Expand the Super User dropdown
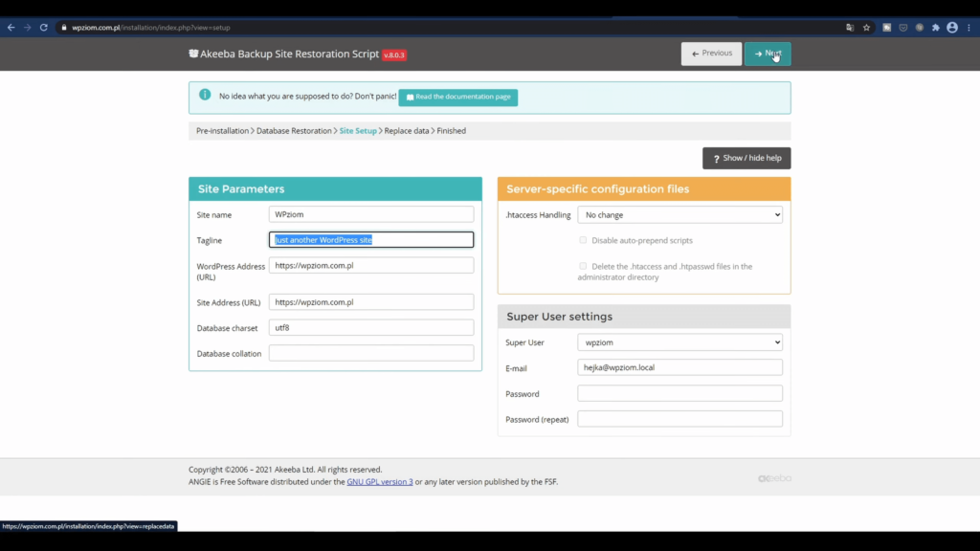Image resolution: width=980 pixels, height=551 pixels. [679, 342]
